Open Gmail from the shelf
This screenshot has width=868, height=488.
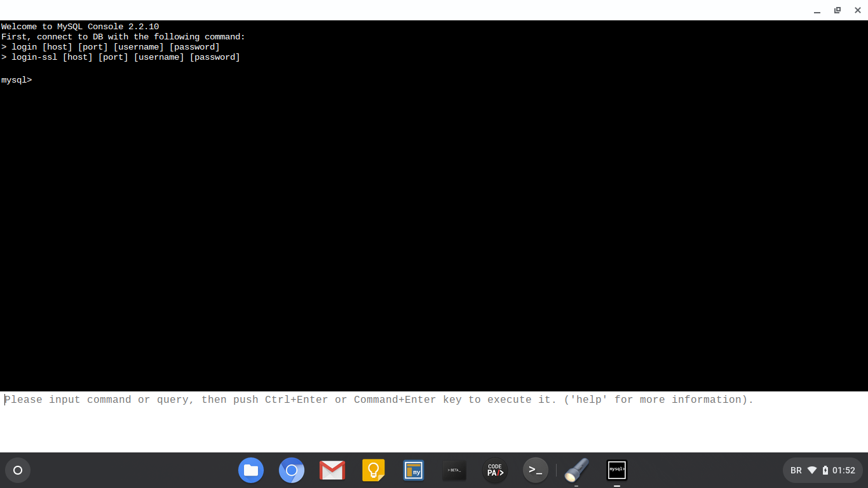[332, 470]
